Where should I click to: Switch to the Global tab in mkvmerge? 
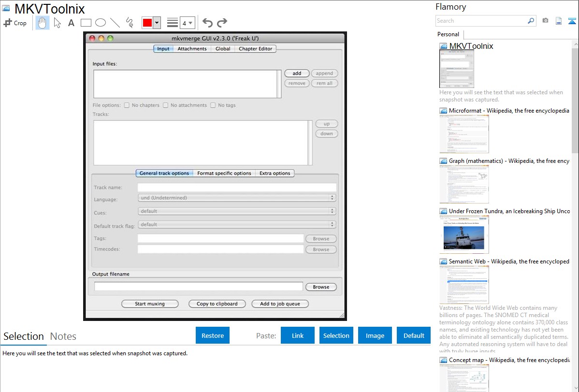pyautogui.click(x=223, y=49)
